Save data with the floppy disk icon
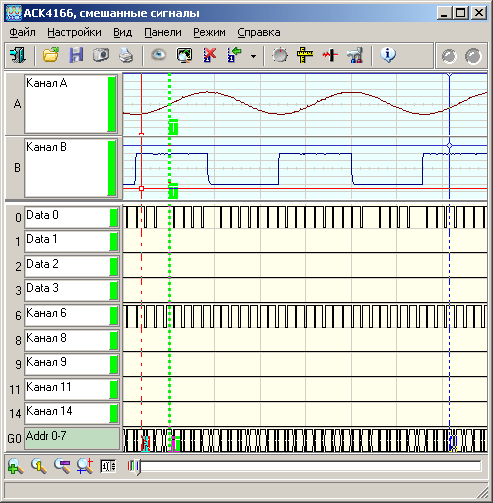493x503 pixels. click(x=76, y=55)
